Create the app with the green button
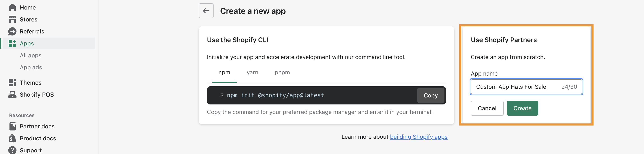The image size is (644, 154). pos(522,108)
